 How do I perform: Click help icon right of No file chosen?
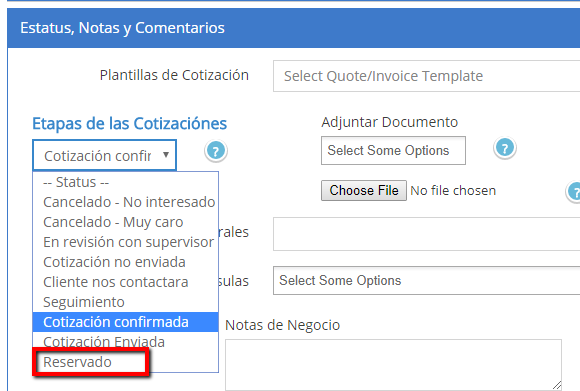tap(573, 192)
